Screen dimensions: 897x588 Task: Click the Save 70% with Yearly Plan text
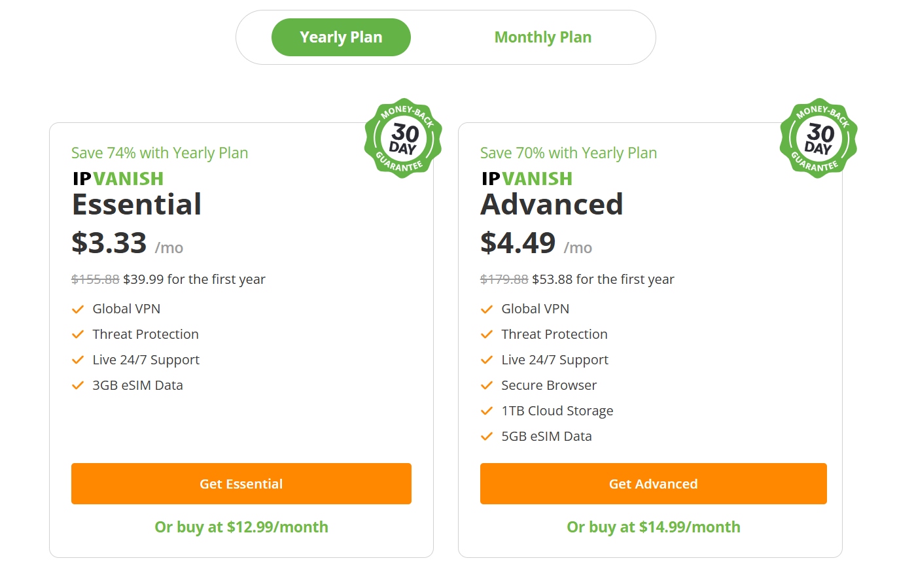tap(568, 152)
